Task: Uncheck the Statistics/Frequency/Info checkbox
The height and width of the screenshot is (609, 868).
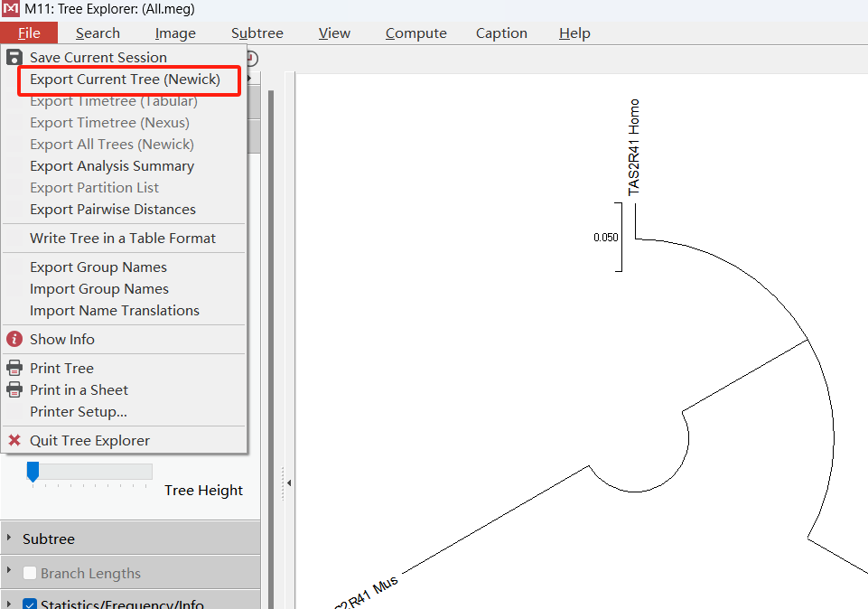Action: (30, 604)
